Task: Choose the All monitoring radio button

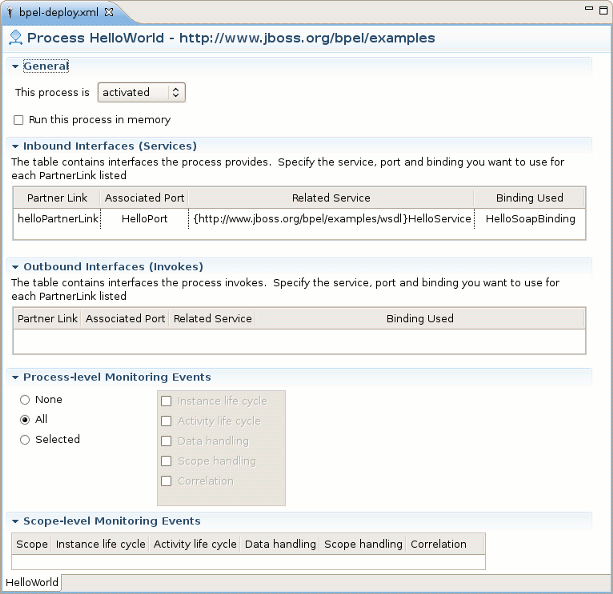Action: pyautogui.click(x=25, y=420)
